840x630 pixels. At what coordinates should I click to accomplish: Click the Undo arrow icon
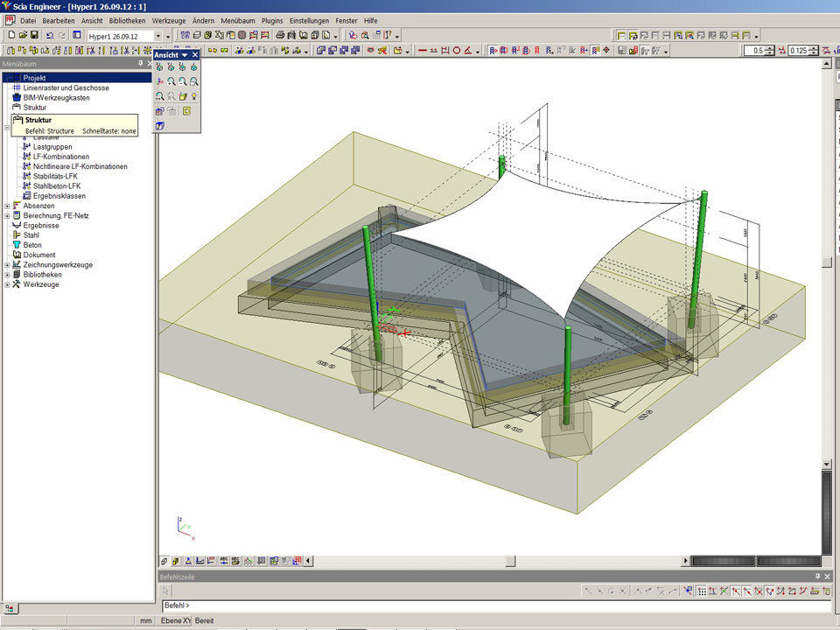coord(50,35)
